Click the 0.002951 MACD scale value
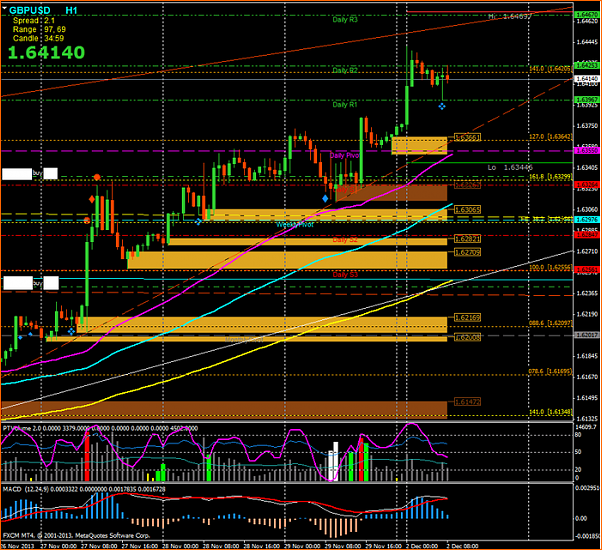Screen dimensions: 602x550 588,488
